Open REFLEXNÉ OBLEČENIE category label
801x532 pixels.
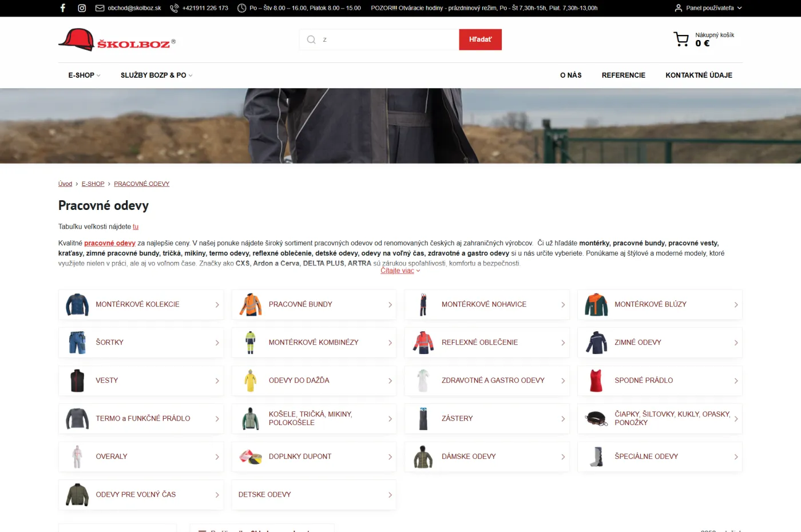[479, 342]
